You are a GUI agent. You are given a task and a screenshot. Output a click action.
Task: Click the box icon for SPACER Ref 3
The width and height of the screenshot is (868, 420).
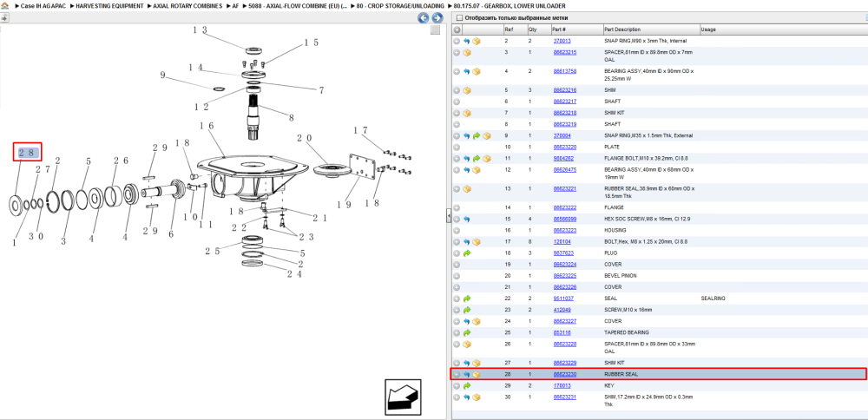(467, 53)
